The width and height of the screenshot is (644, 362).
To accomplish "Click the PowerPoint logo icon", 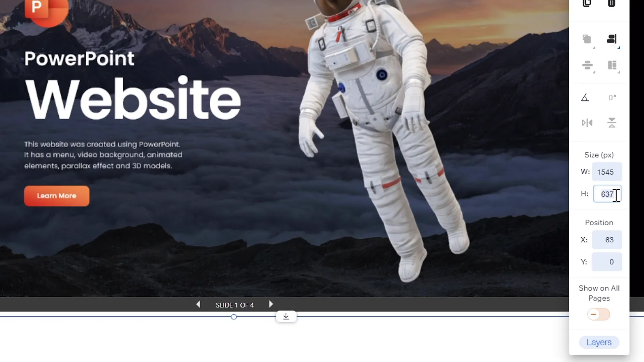I will 46,12.
